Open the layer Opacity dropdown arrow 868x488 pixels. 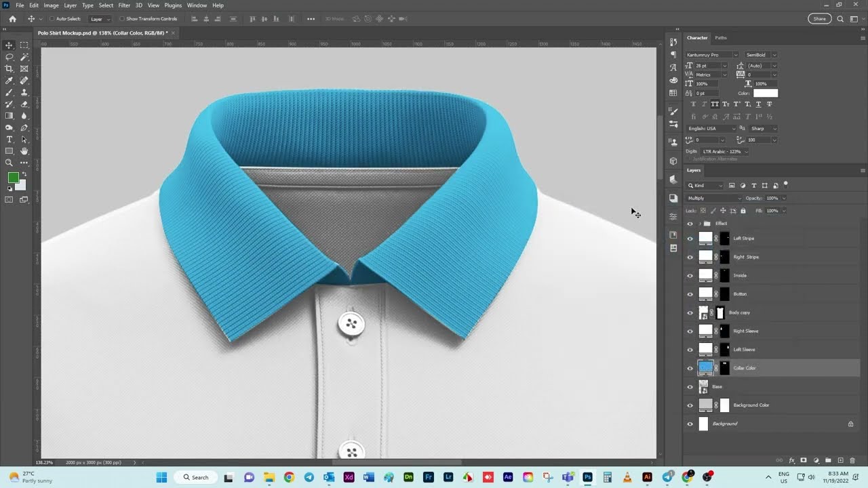point(784,198)
